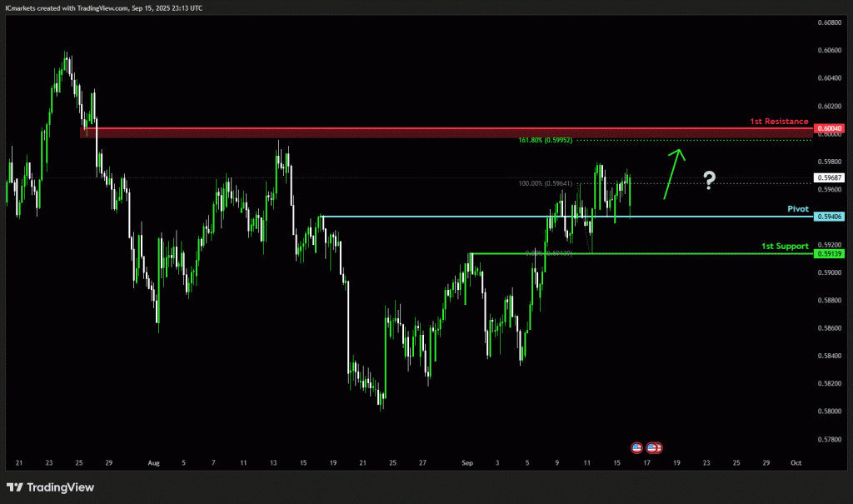Click the TradingView logo at bottom left

click(x=50, y=487)
